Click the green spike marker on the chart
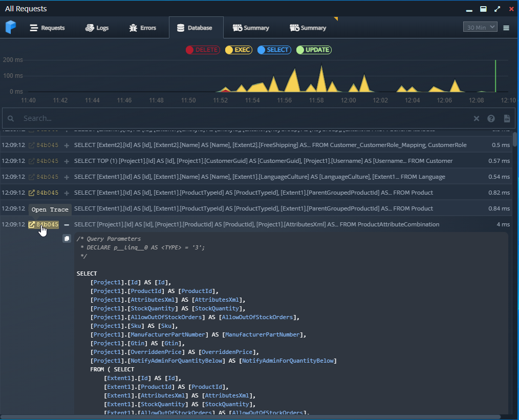Viewport: 519px width, 420px height. point(495,76)
